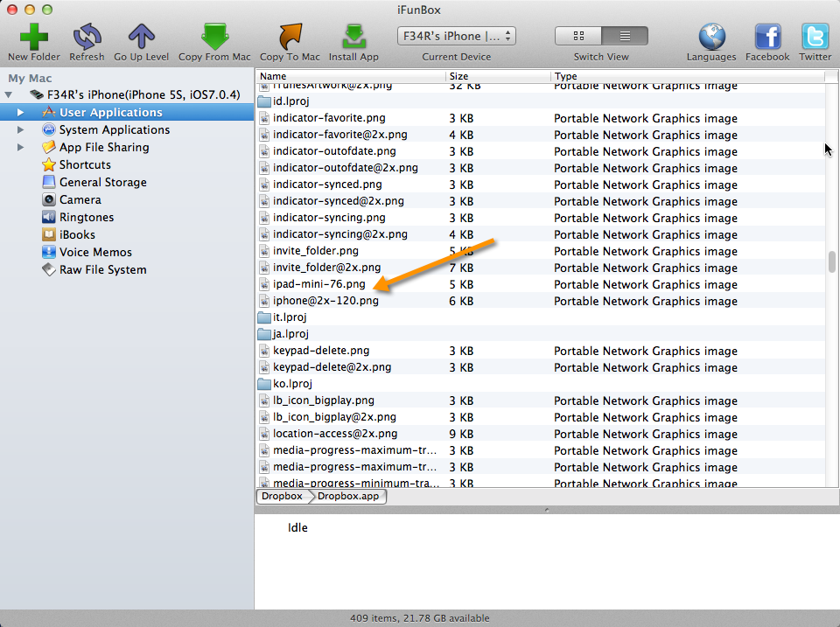Screen dimensions: 840x627
Task: Sort by the Name column header
Action: pos(350,77)
